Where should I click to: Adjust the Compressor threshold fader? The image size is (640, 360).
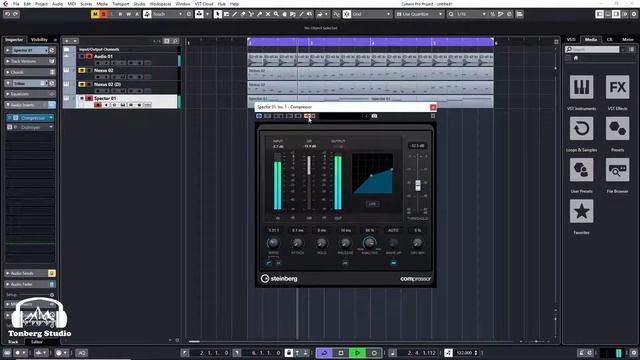pyautogui.click(x=418, y=185)
